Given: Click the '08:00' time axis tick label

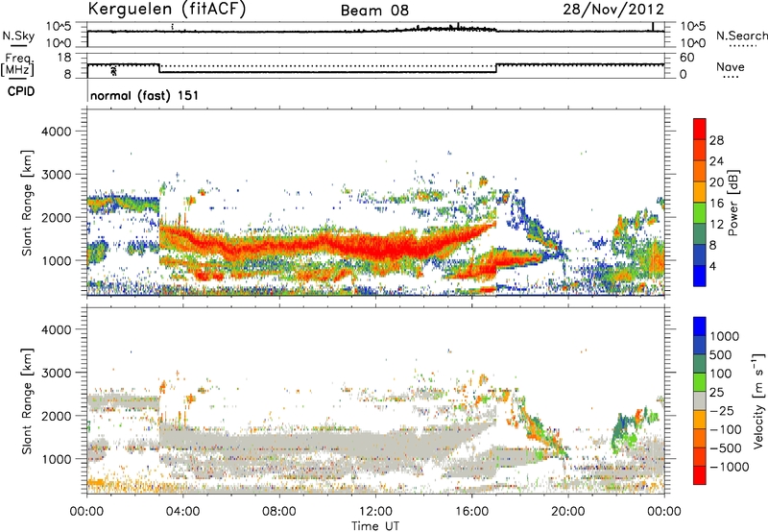Looking at the screenshot, I should tap(279, 512).
